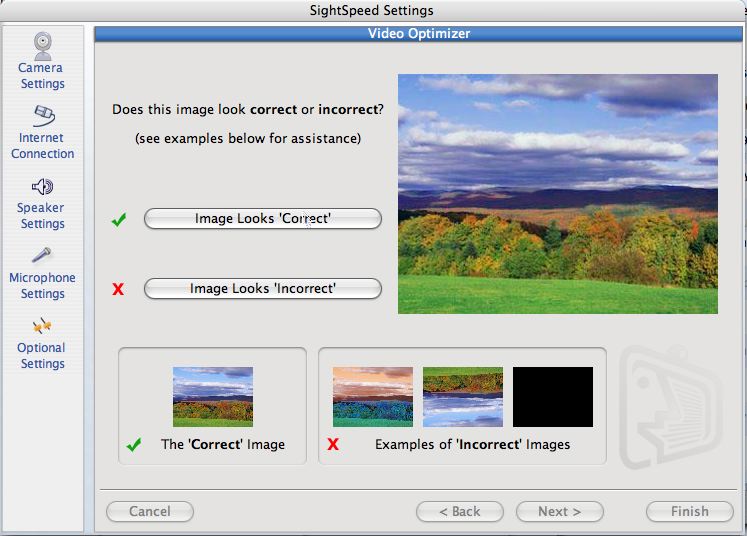
Task: Open Camera Settings via the webcam icon
Action: click(43, 45)
